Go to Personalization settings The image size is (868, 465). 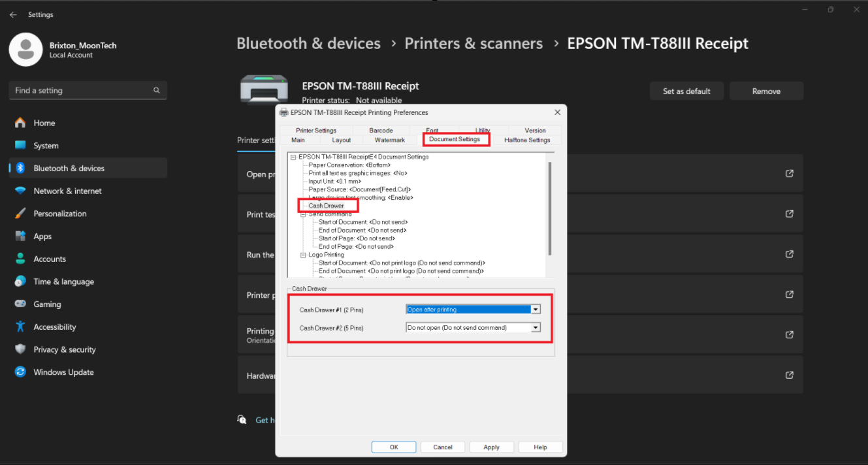pos(59,214)
